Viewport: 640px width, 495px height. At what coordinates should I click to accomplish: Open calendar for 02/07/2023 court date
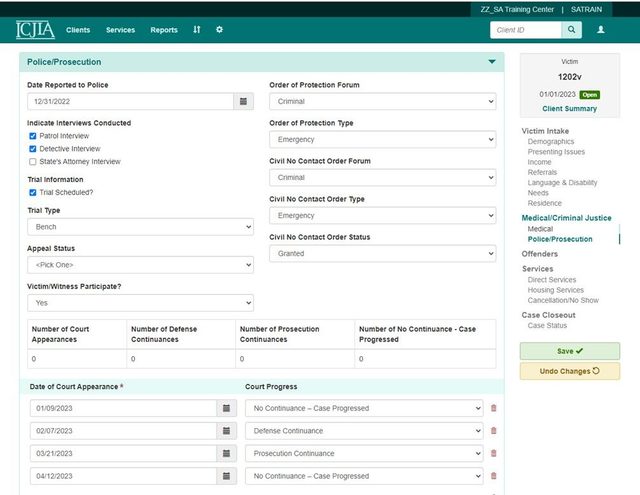point(227,431)
